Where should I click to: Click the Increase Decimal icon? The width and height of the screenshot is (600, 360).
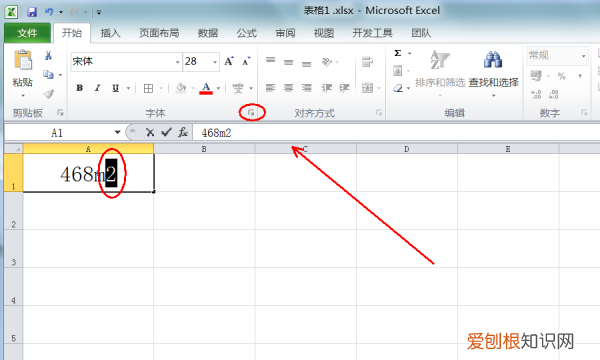(536, 94)
